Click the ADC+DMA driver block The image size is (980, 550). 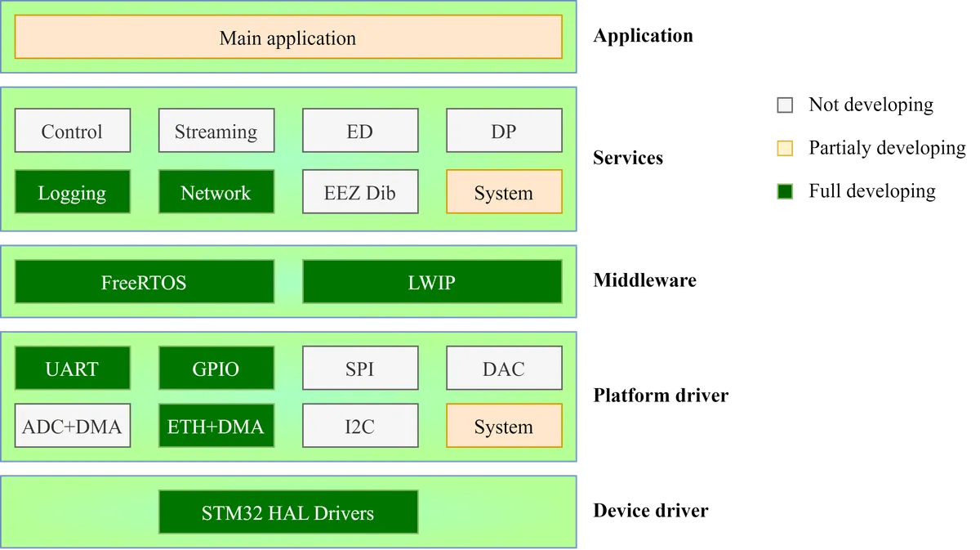(x=73, y=426)
